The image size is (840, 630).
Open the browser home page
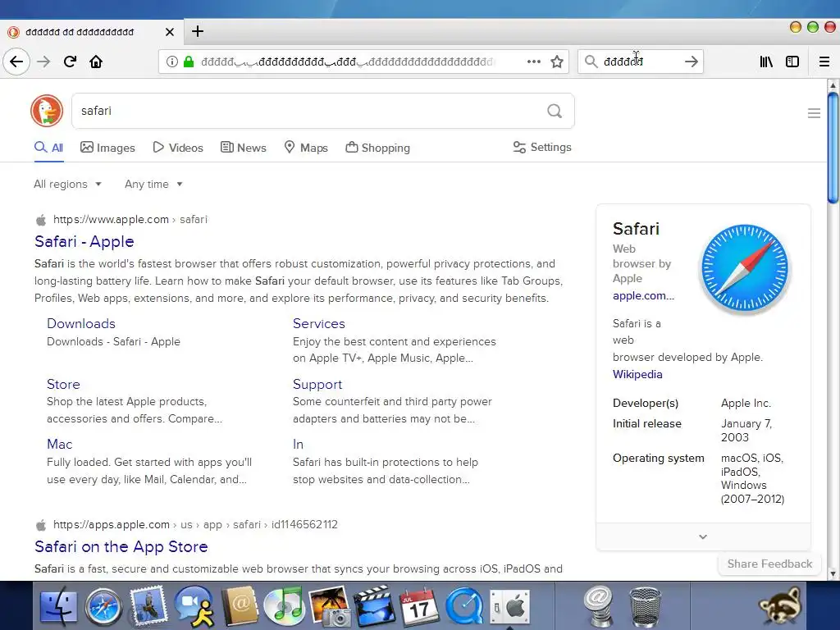pyautogui.click(x=96, y=62)
